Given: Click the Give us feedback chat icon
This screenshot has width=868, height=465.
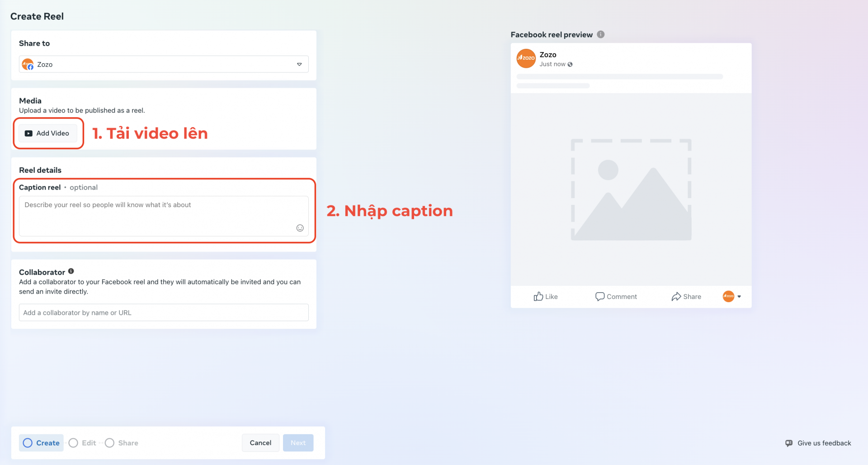Looking at the screenshot, I should click(789, 443).
